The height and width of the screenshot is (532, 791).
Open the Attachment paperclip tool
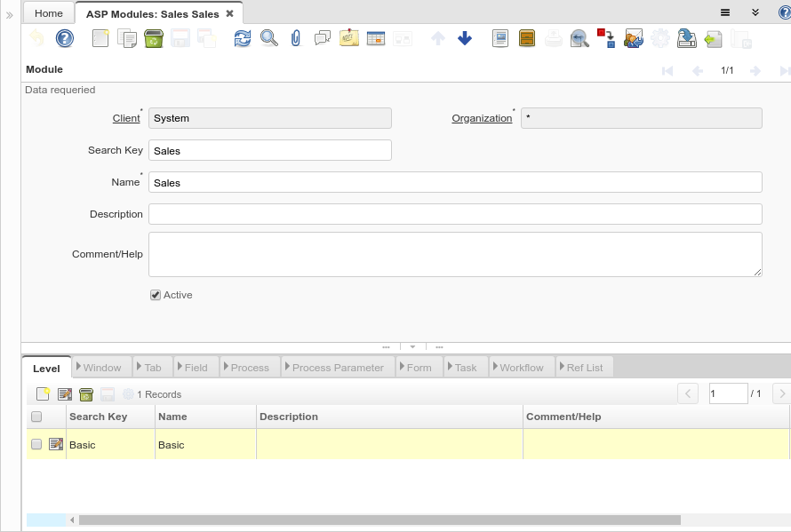pos(296,38)
